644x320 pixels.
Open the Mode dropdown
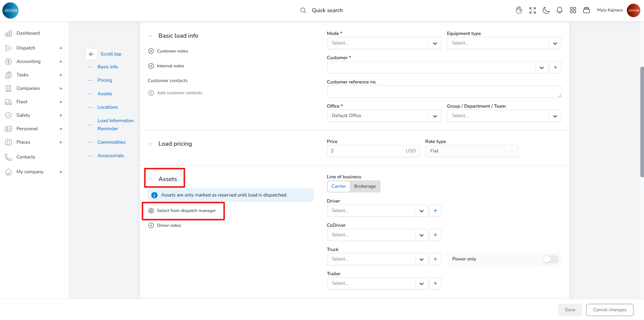(x=384, y=43)
